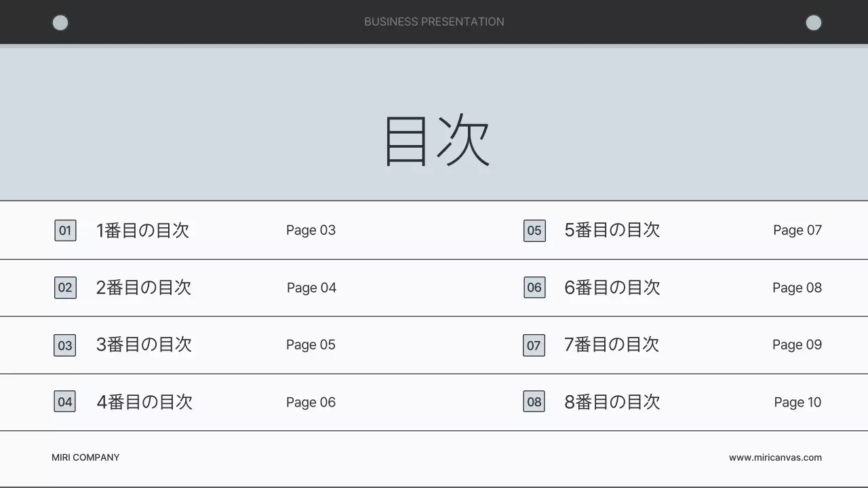Click the 02 number box
The image size is (868, 488).
point(65,287)
